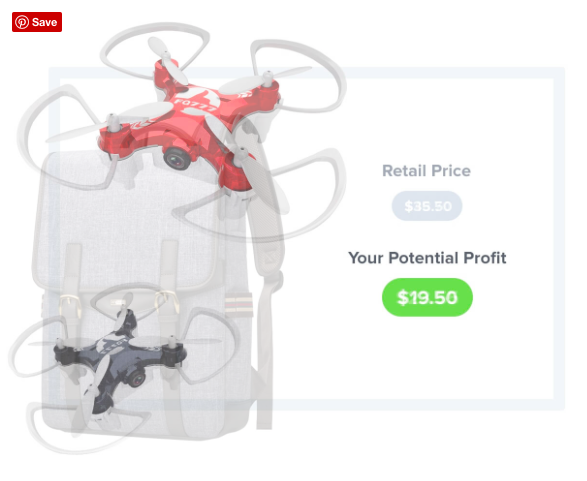This screenshot has height=481, width=587.
Task: Click the black drone's camera lens
Action: click(x=137, y=379)
